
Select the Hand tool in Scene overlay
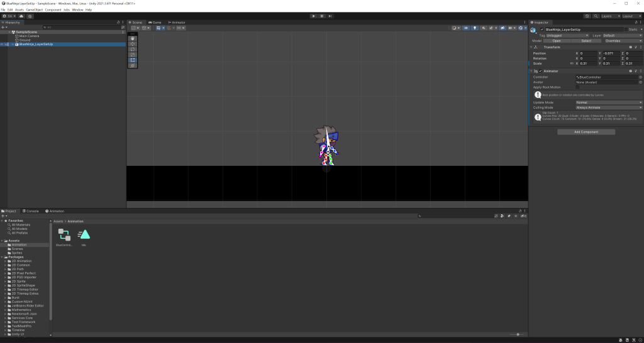click(x=133, y=38)
